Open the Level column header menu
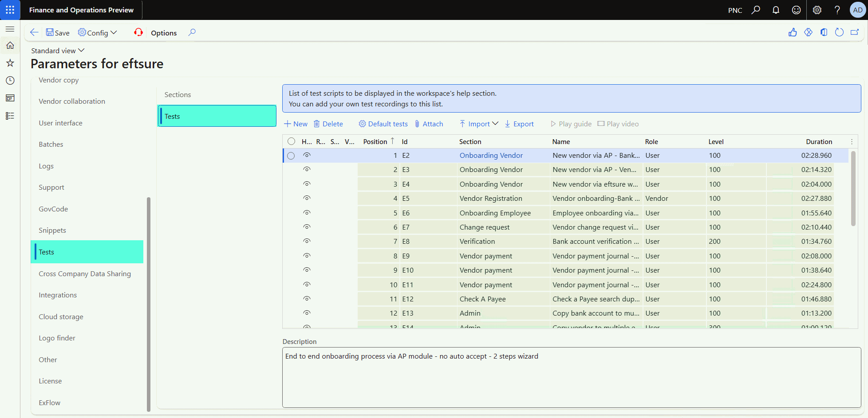Image resolution: width=868 pixels, height=418 pixels. [x=716, y=141]
